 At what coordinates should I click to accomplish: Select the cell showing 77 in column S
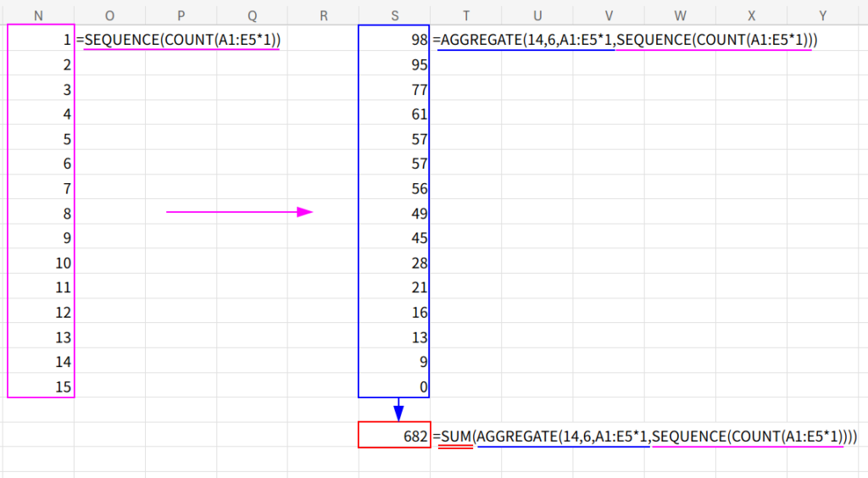[x=394, y=90]
